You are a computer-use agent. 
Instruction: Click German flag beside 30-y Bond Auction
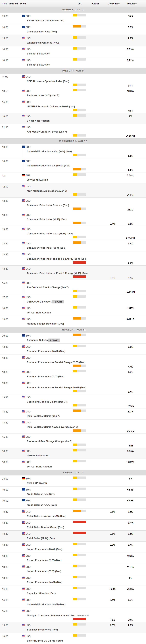pyautogui.click(x=24, y=175)
